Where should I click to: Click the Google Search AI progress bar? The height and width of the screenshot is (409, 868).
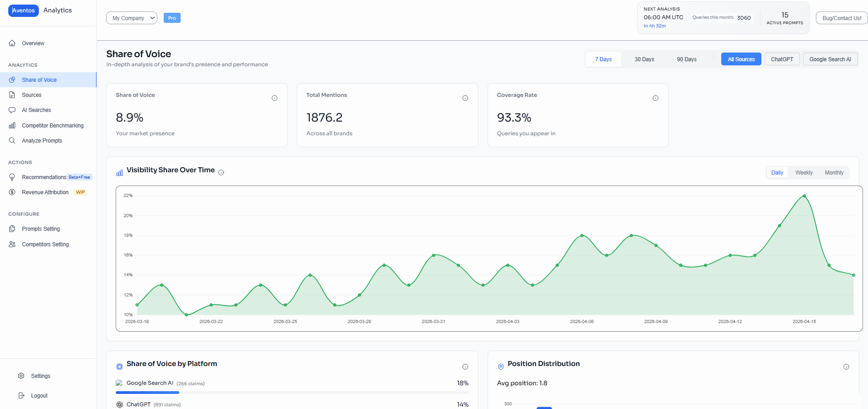(292, 393)
